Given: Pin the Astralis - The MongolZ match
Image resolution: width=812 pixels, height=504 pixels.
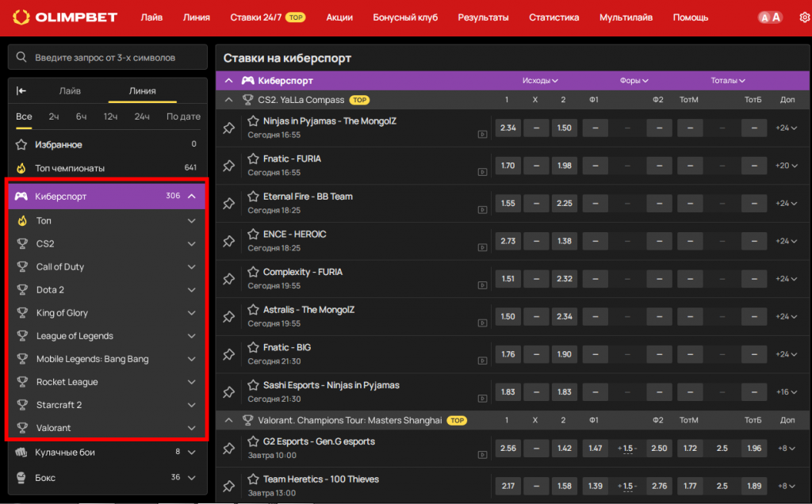Looking at the screenshot, I should coord(229,317).
